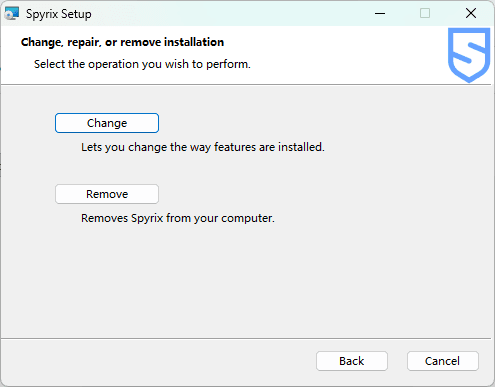Click the Change button

107,123
